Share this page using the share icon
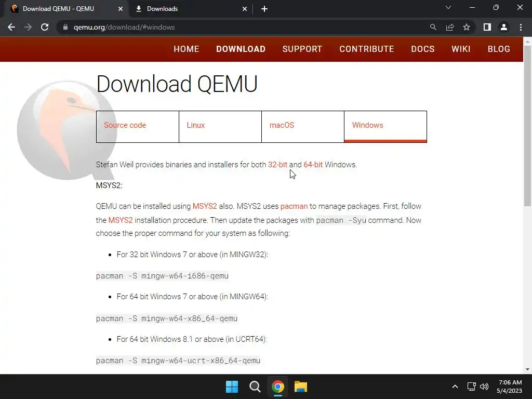Viewport: 532px width, 399px height. 450,27
